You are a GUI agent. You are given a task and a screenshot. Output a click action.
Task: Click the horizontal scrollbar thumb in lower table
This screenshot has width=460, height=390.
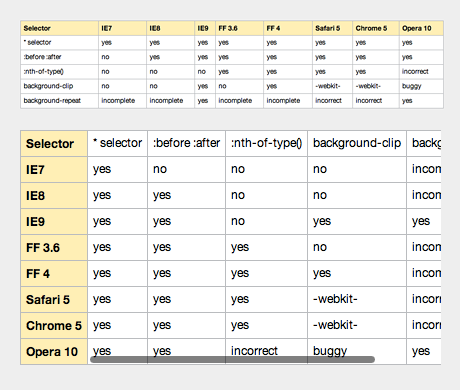pyautogui.click(x=232, y=359)
